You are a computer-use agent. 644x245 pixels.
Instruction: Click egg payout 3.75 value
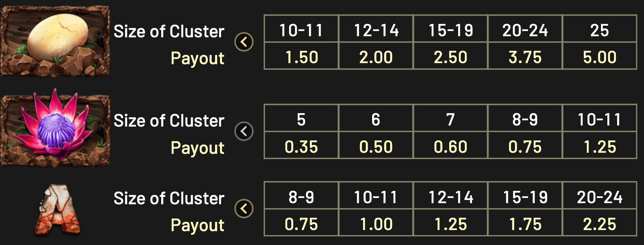point(525,57)
